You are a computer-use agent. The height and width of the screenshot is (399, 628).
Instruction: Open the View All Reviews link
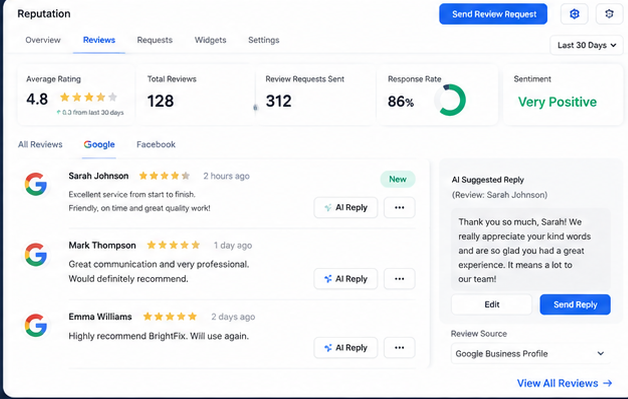(565, 383)
